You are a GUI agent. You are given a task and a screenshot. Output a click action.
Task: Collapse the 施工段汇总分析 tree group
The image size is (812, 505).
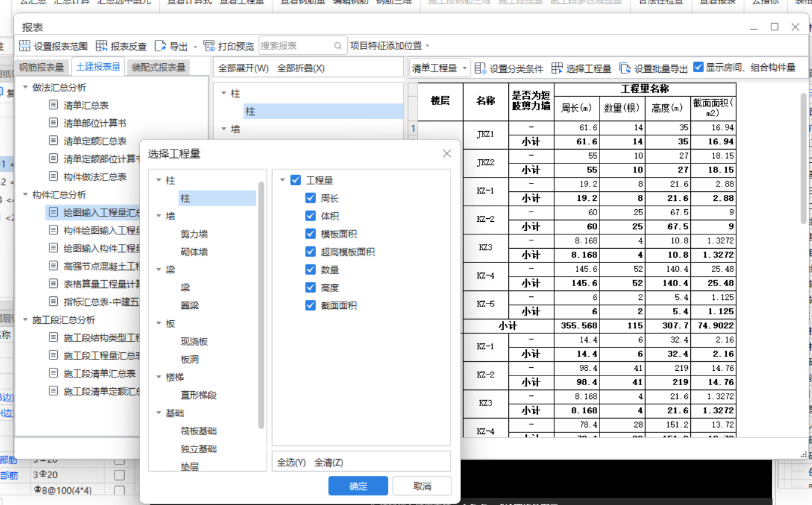pyautogui.click(x=26, y=320)
